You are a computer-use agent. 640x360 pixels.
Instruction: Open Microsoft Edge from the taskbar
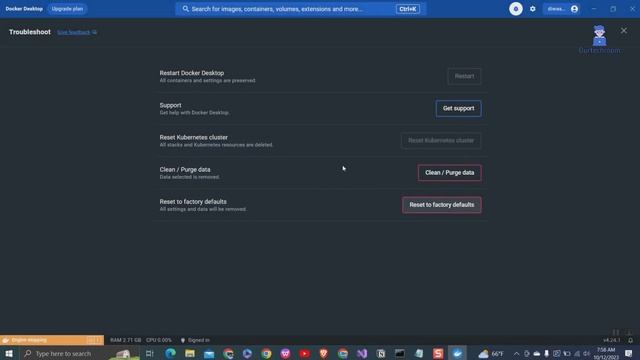[x=170, y=353]
